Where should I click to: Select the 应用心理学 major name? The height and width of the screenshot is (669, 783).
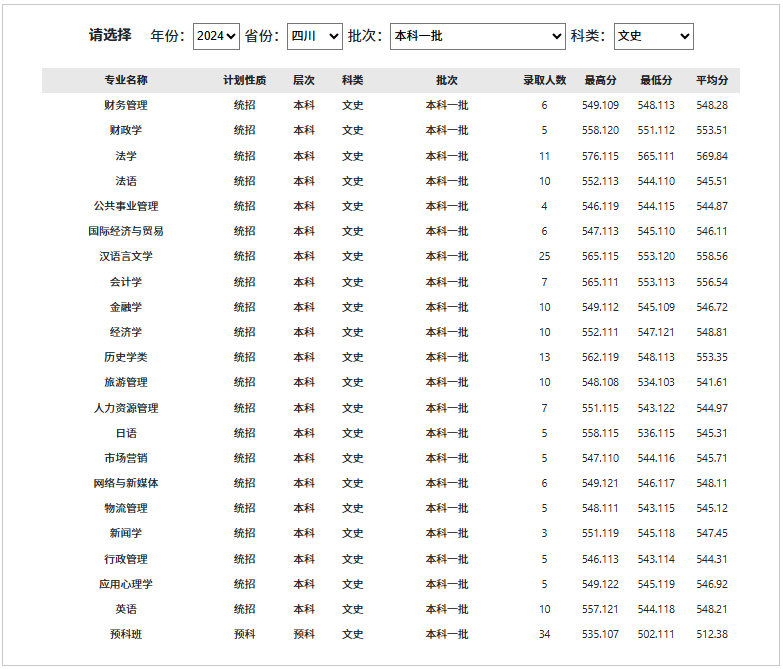click(x=126, y=584)
